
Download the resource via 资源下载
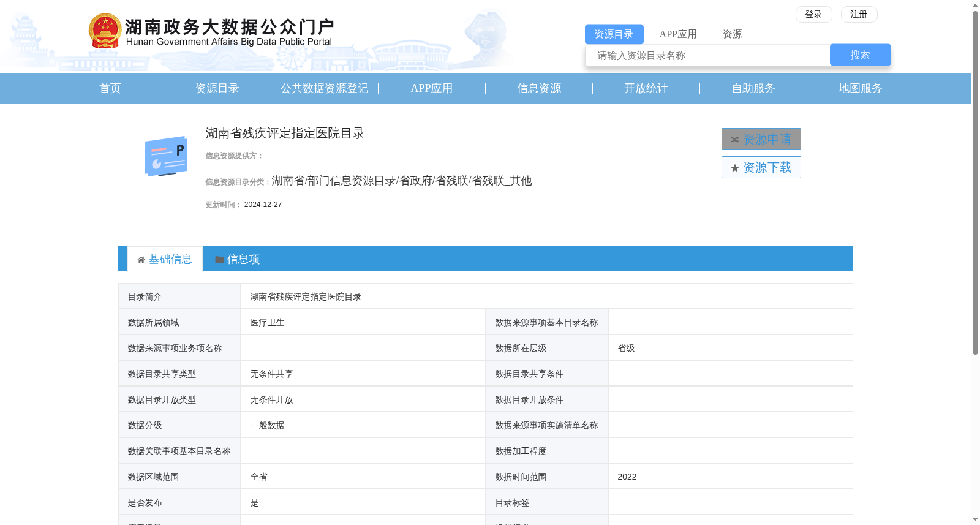tap(761, 167)
